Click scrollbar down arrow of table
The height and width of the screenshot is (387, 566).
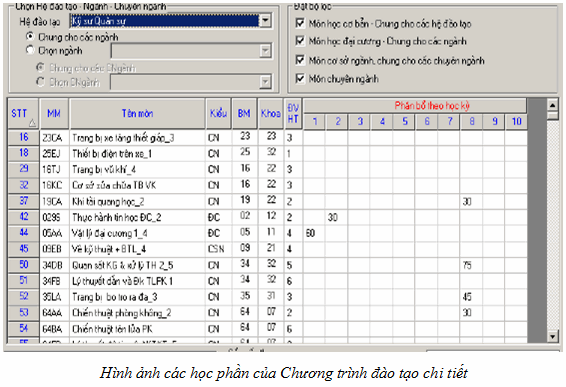click(x=553, y=336)
